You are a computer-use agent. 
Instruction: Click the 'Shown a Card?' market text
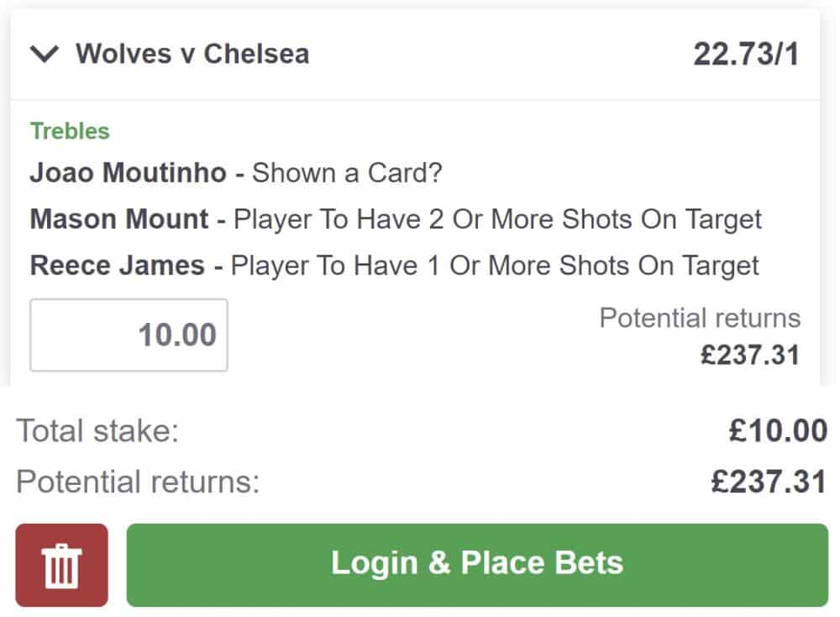(x=347, y=173)
